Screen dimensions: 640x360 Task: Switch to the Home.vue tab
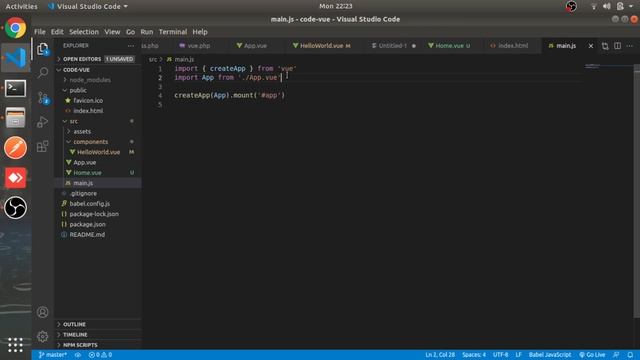[x=449, y=46]
